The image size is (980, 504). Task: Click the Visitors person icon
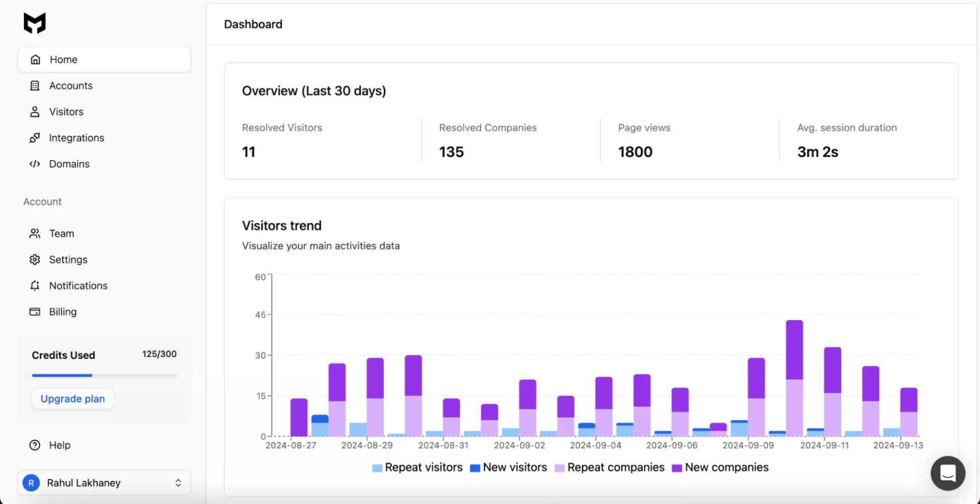tap(35, 112)
